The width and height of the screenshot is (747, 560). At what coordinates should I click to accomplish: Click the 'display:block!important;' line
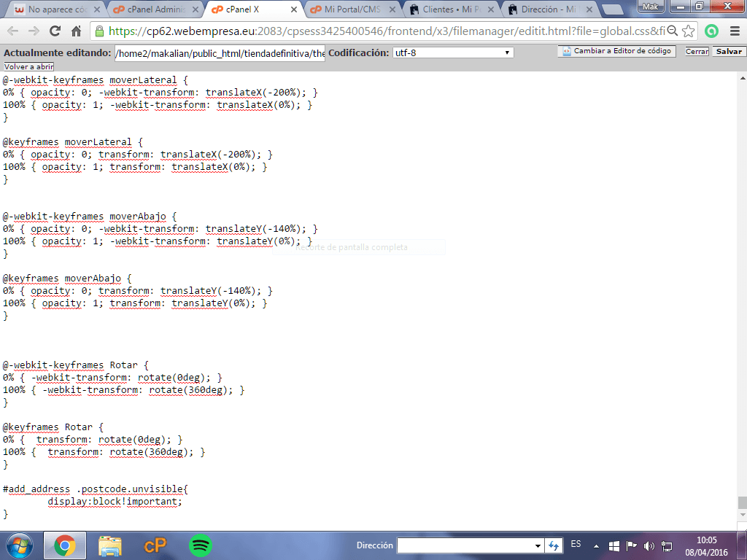click(x=115, y=502)
